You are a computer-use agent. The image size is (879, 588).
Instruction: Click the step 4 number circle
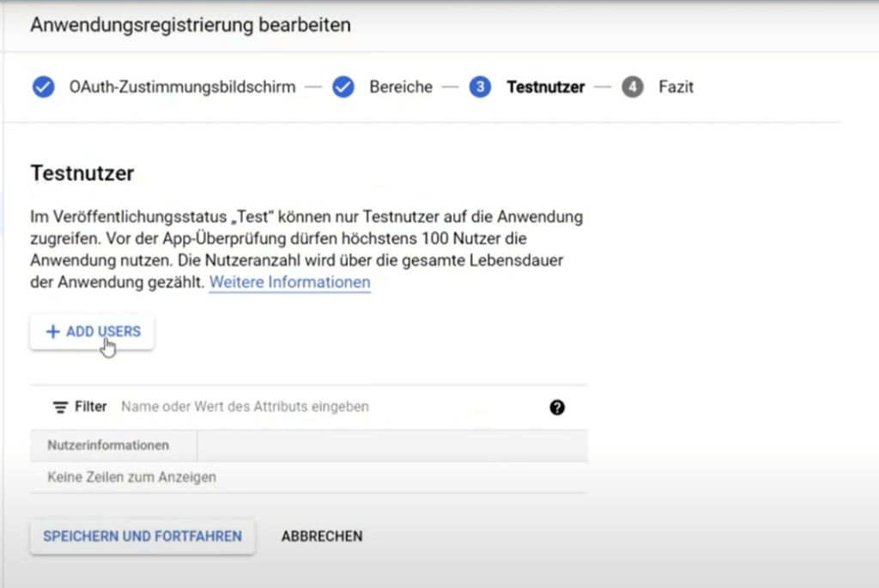[633, 88]
